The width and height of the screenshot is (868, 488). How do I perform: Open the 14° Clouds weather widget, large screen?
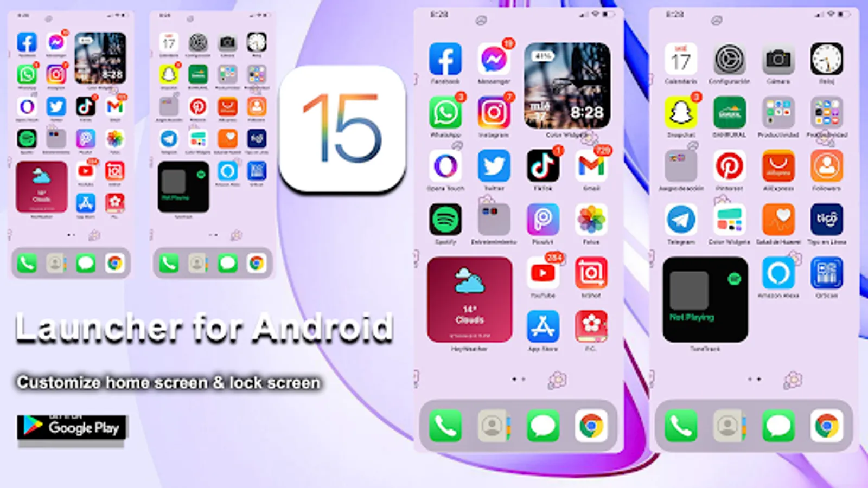(x=470, y=300)
